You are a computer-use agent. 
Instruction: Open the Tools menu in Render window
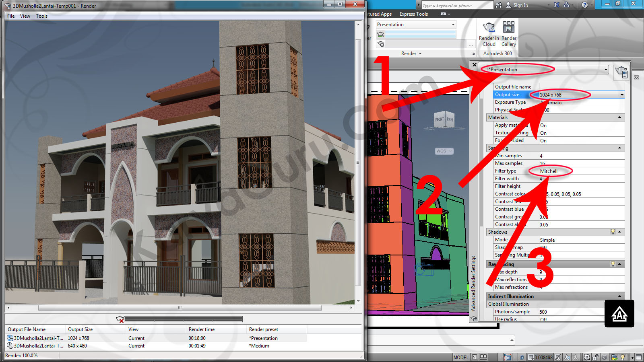tap(41, 16)
